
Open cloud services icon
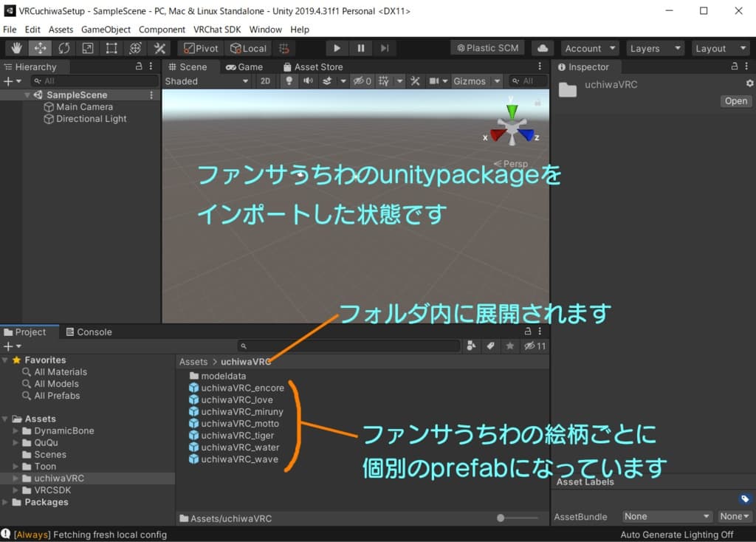[x=543, y=48]
